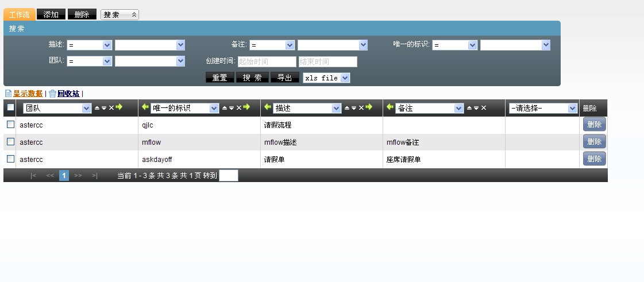Switch to the 工作流 tab

[20, 14]
